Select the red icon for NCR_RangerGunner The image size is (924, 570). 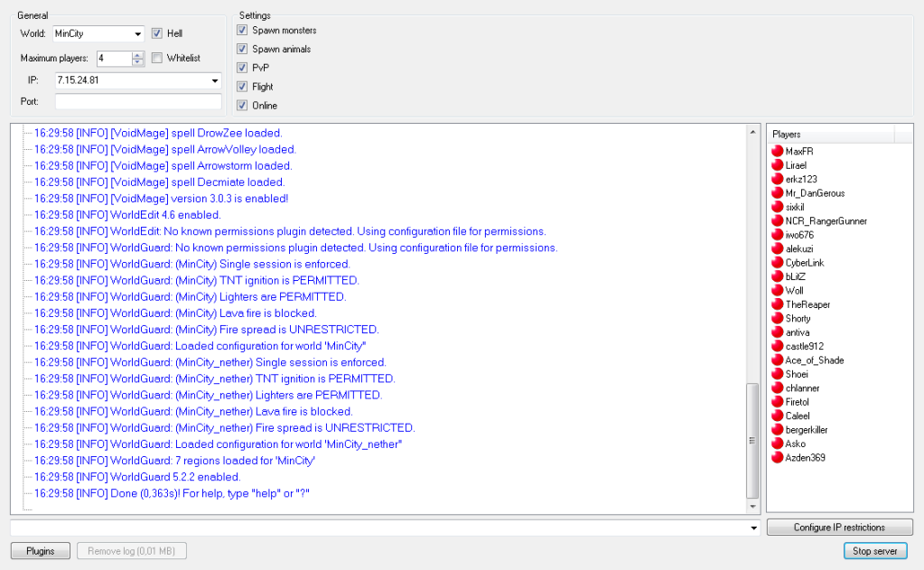point(778,220)
